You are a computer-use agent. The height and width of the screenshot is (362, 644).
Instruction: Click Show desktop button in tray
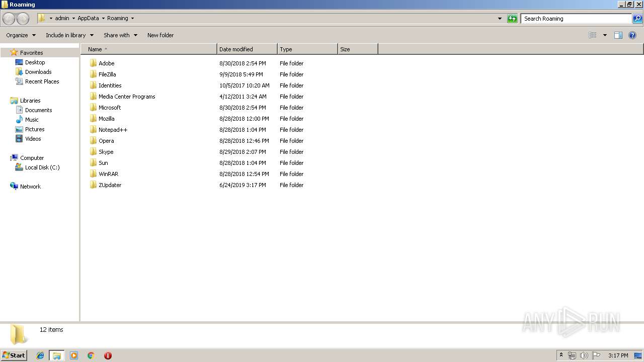point(638,355)
